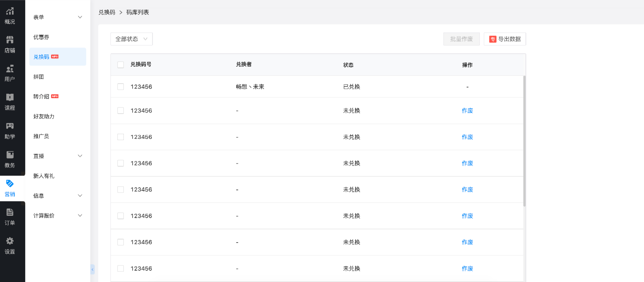The height and width of the screenshot is (282, 644).
Task: Click the 操作 column header
Action: tap(467, 65)
